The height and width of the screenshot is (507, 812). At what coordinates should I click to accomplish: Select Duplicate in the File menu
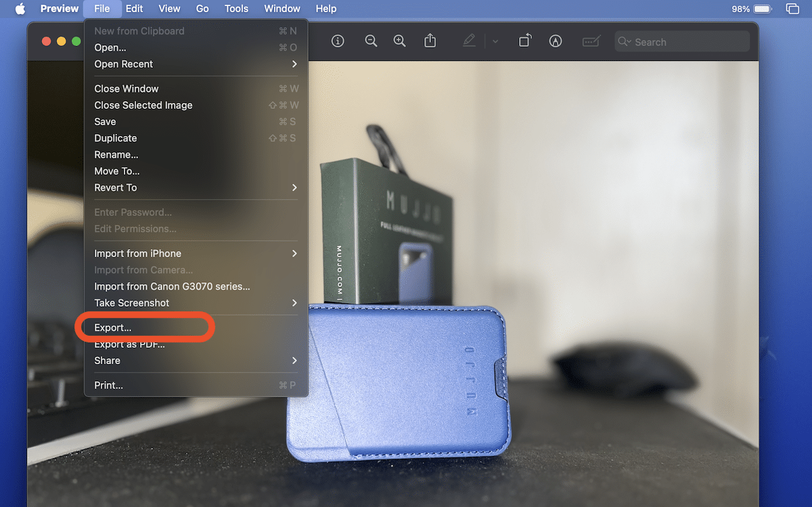196,138
